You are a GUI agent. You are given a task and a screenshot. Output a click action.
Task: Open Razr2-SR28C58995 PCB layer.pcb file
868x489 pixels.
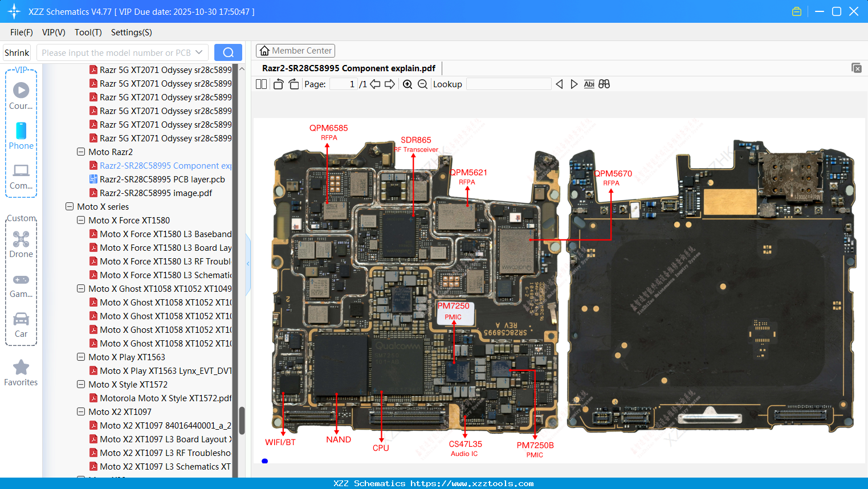(160, 179)
